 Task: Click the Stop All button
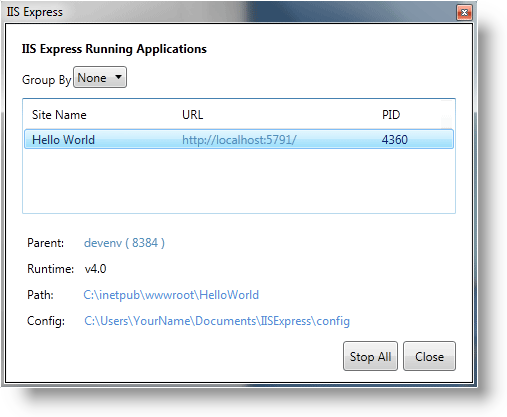pos(370,356)
